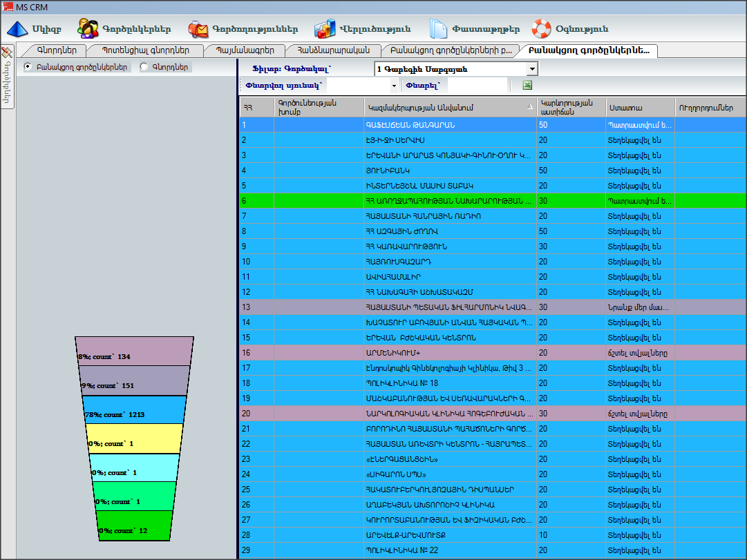The width and height of the screenshot is (747, 560).
Task: Click row number 17 cell
Action: pos(257,368)
